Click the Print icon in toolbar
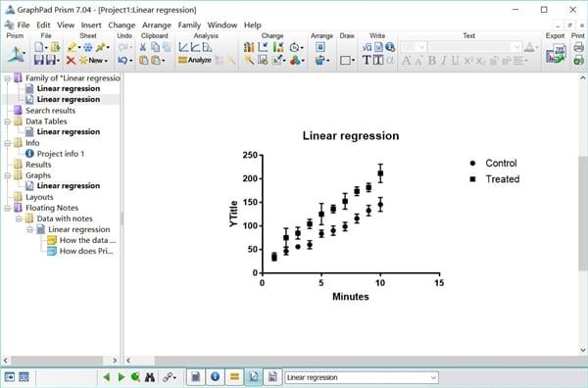The width and height of the screenshot is (588, 388). click(578, 47)
